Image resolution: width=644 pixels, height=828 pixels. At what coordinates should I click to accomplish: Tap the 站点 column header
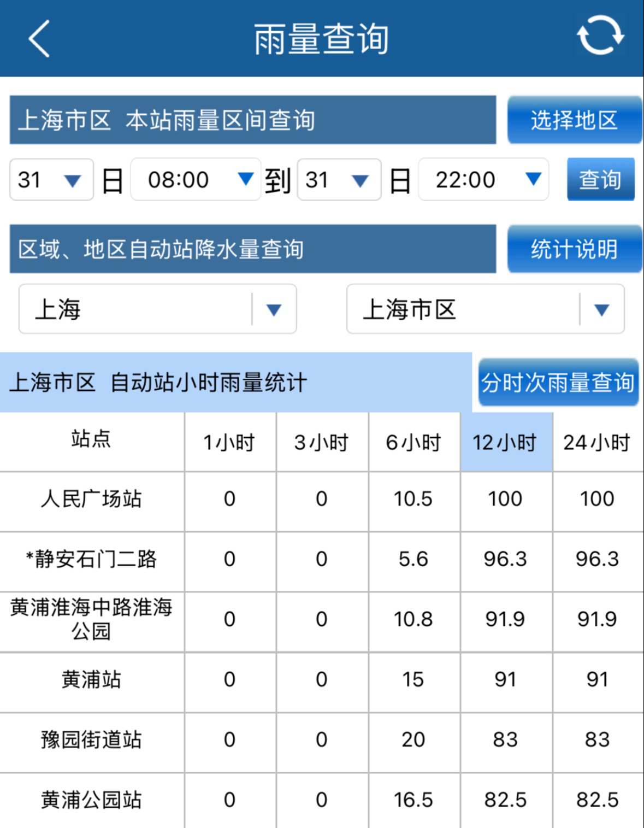point(92,439)
